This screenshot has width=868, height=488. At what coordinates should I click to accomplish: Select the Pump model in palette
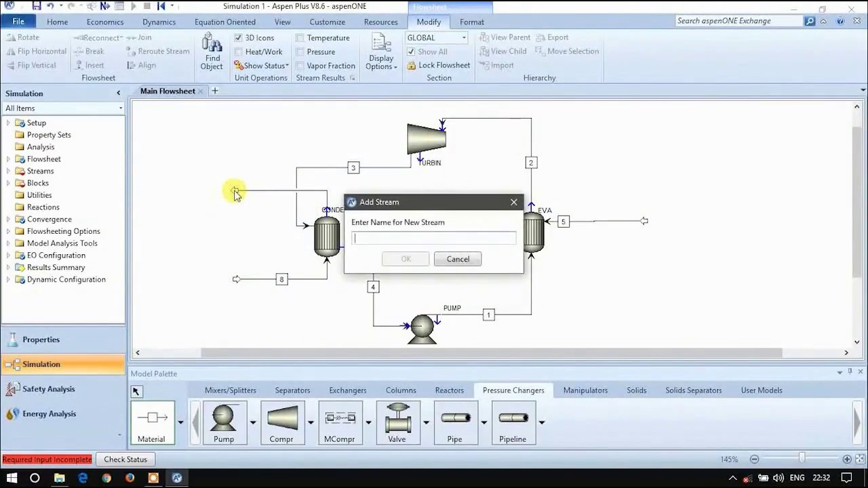pyautogui.click(x=224, y=423)
